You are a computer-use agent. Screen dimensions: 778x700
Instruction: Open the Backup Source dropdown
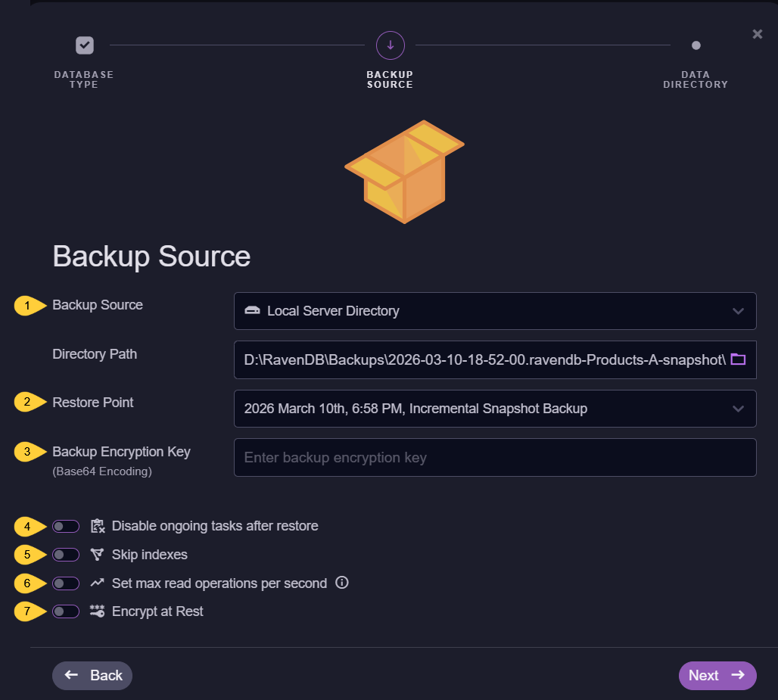click(x=495, y=310)
